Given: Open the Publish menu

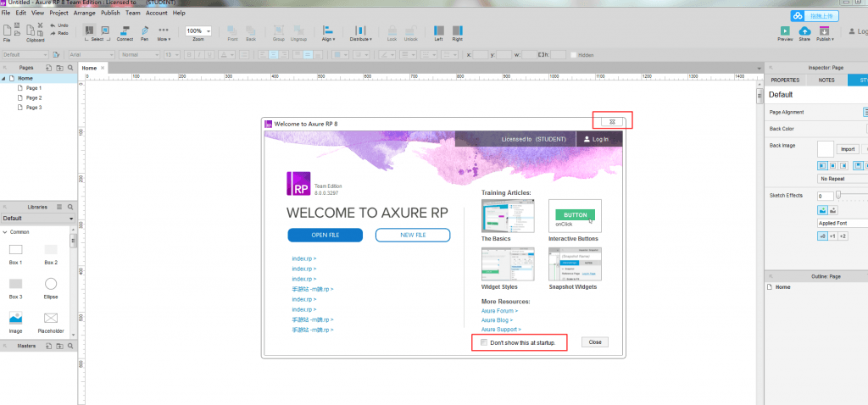Looking at the screenshot, I should click(x=111, y=13).
